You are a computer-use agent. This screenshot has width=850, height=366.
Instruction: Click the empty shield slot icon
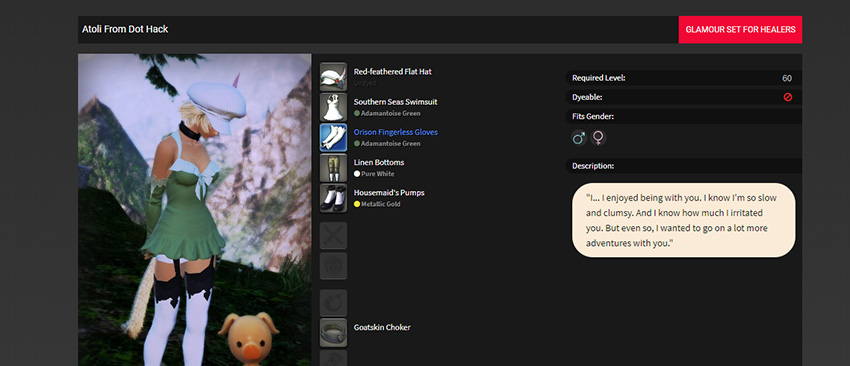coord(333,266)
